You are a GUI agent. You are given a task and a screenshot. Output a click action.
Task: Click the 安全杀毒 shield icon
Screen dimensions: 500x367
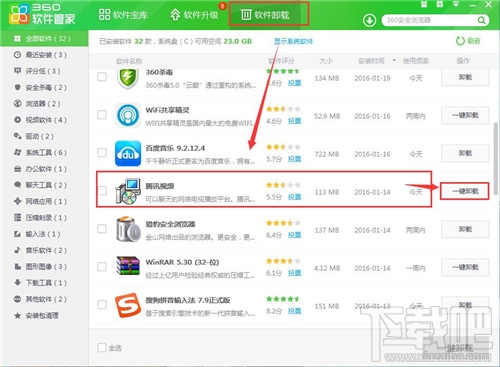[17, 87]
